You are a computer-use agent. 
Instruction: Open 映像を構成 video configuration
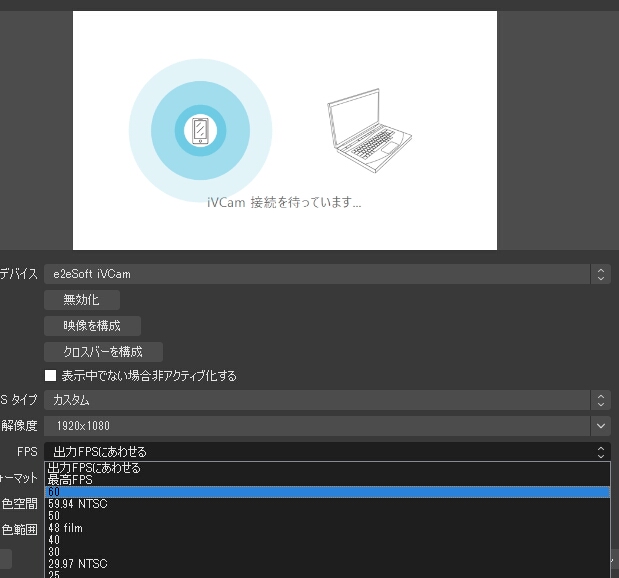(x=92, y=326)
